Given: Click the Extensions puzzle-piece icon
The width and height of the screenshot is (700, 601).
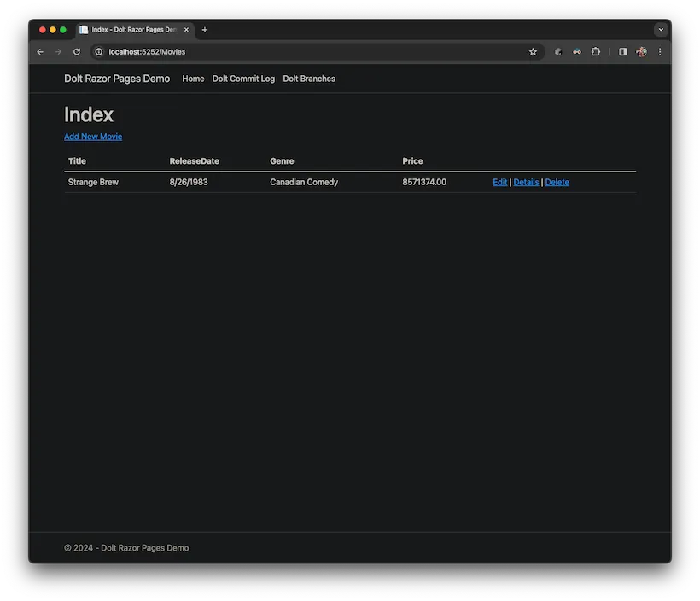Looking at the screenshot, I should [596, 51].
